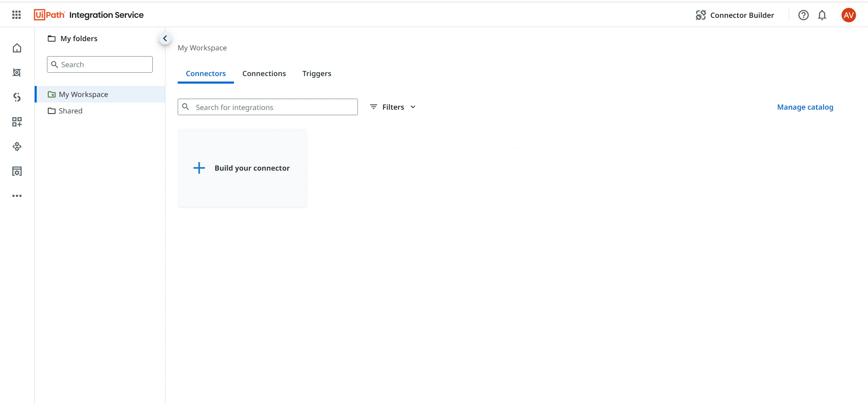Open the sidebar icon below the apps grid

[x=17, y=147]
